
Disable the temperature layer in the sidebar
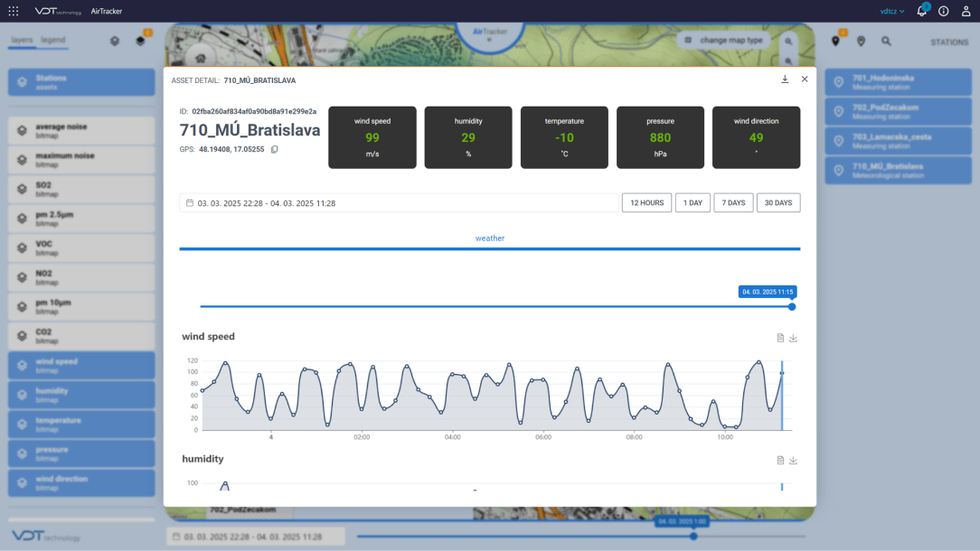click(81, 425)
